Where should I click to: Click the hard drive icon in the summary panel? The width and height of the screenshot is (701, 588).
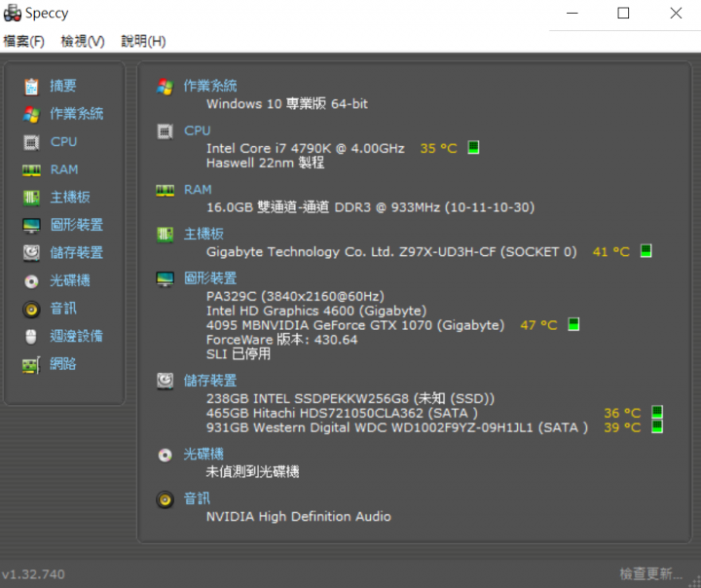(x=165, y=381)
